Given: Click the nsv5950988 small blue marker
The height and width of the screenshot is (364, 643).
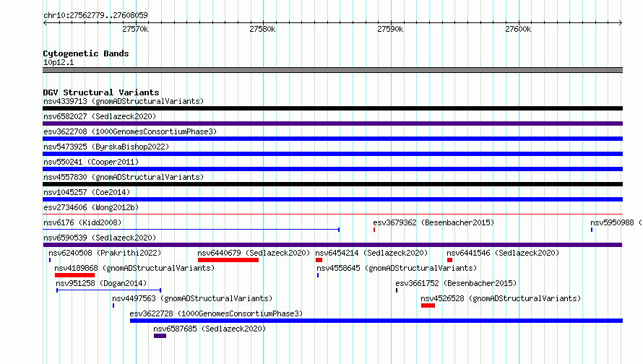Looking at the screenshot, I should click(x=591, y=230).
